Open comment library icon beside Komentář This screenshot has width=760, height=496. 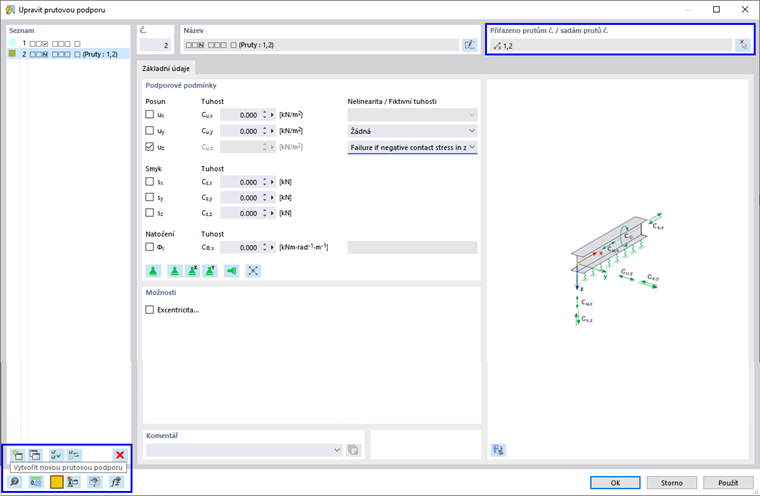pos(353,450)
